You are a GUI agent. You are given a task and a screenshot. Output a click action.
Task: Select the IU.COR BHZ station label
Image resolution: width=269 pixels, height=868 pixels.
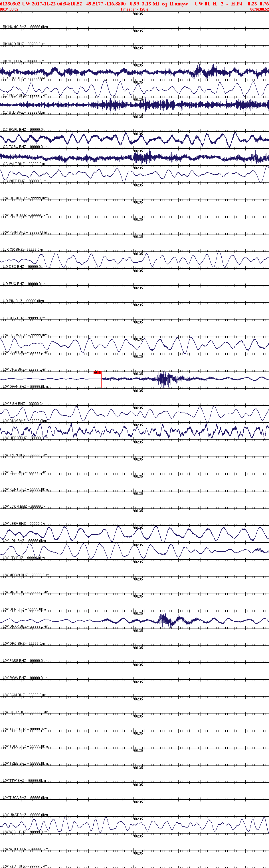pyautogui.click(x=24, y=250)
